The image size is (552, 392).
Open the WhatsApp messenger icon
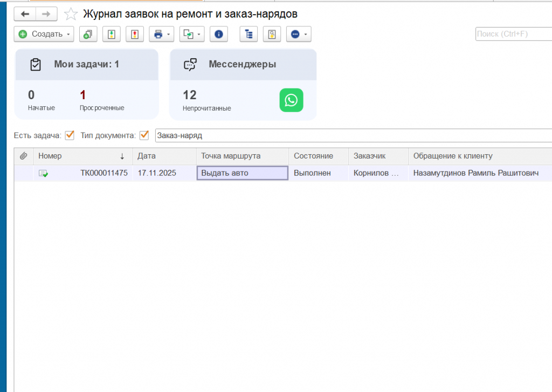point(291,100)
